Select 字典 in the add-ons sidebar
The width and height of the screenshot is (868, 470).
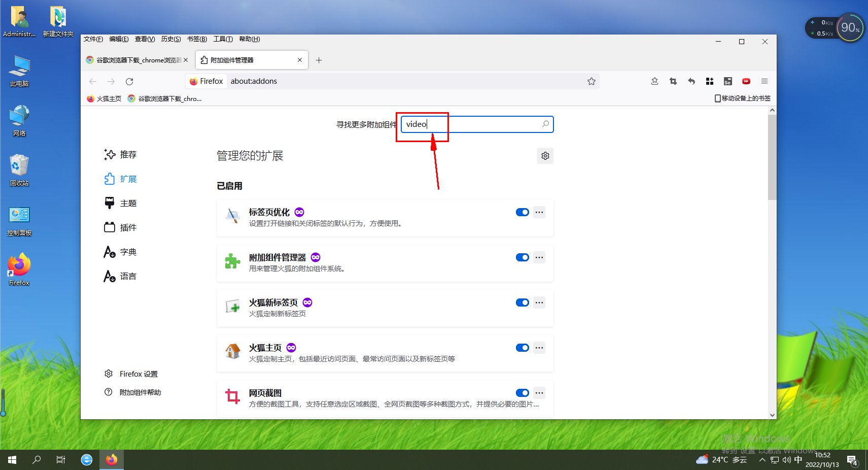click(120, 252)
